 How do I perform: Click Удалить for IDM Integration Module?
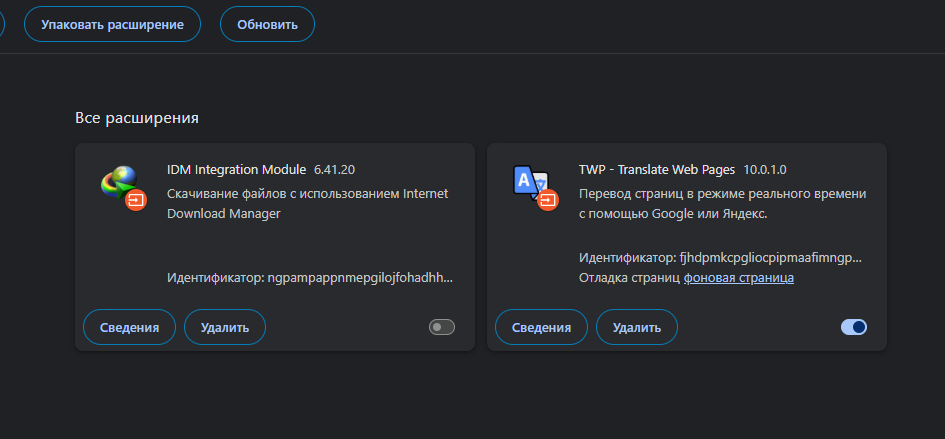pyautogui.click(x=225, y=327)
